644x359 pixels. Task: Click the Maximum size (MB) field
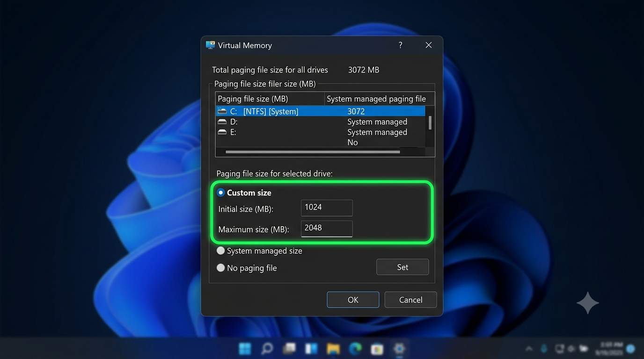coord(327,228)
